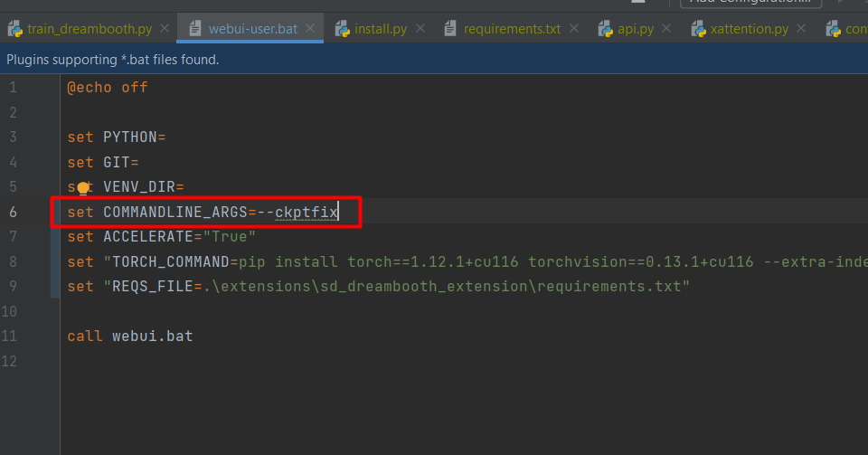Click the 'set PYTHON=' line

coord(117,137)
